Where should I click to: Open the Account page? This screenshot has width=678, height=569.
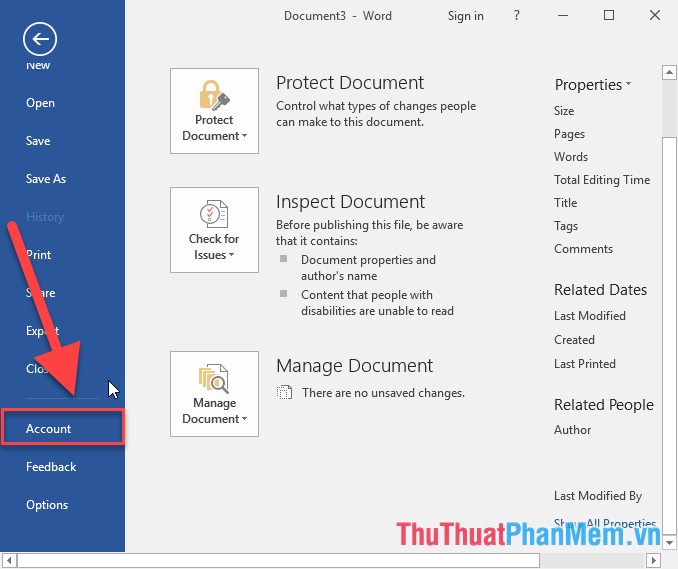pyautogui.click(x=63, y=427)
